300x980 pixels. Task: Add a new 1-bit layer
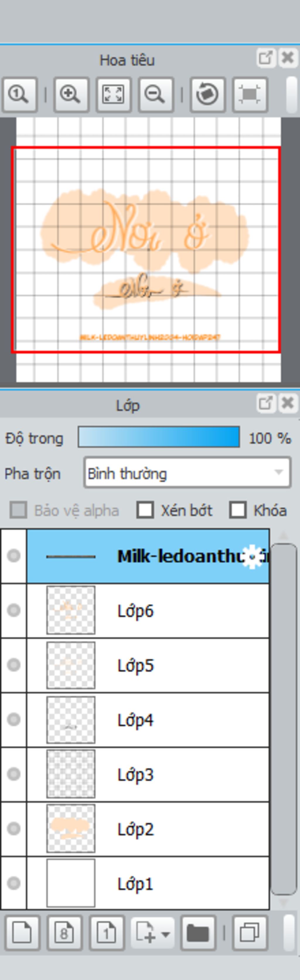coord(106,932)
